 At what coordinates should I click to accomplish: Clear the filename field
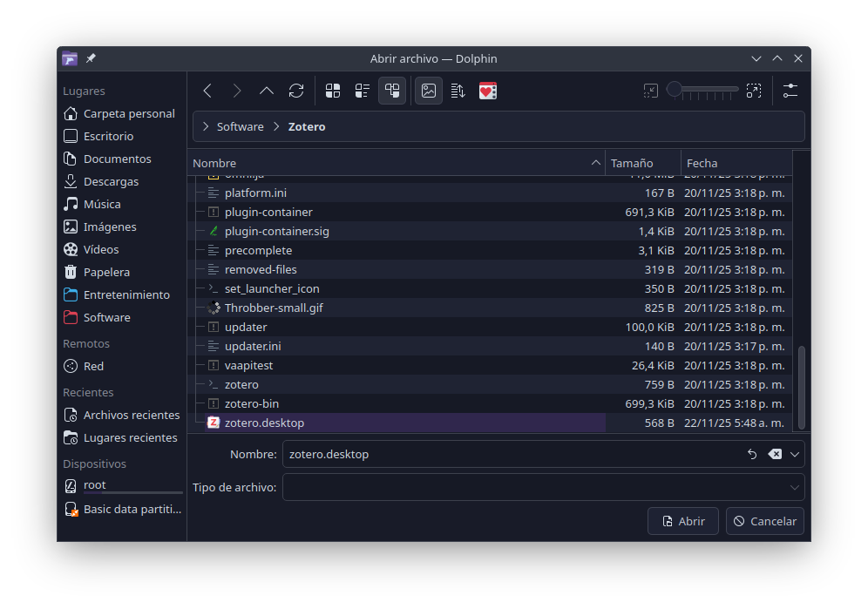point(775,455)
